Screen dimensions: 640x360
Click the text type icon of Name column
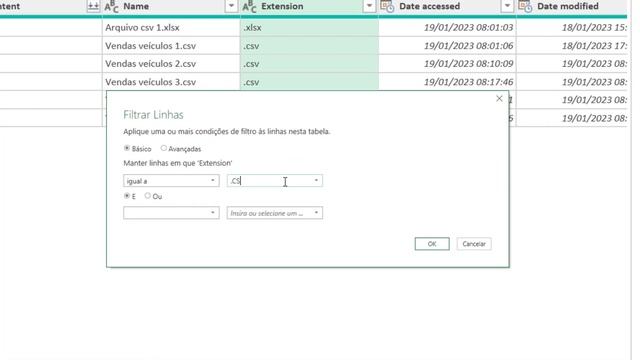(111, 7)
